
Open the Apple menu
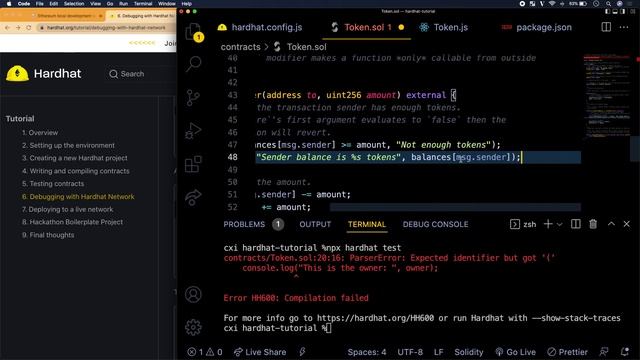[9, 4]
